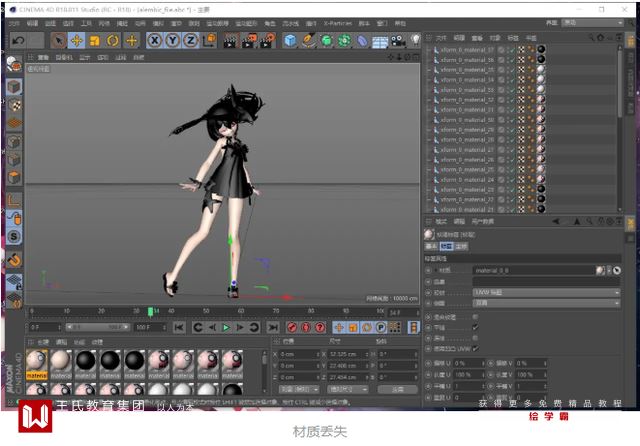The width and height of the screenshot is (640, 446).
Task: Select Texture mode checkered icon
Action: click(14, 105)
